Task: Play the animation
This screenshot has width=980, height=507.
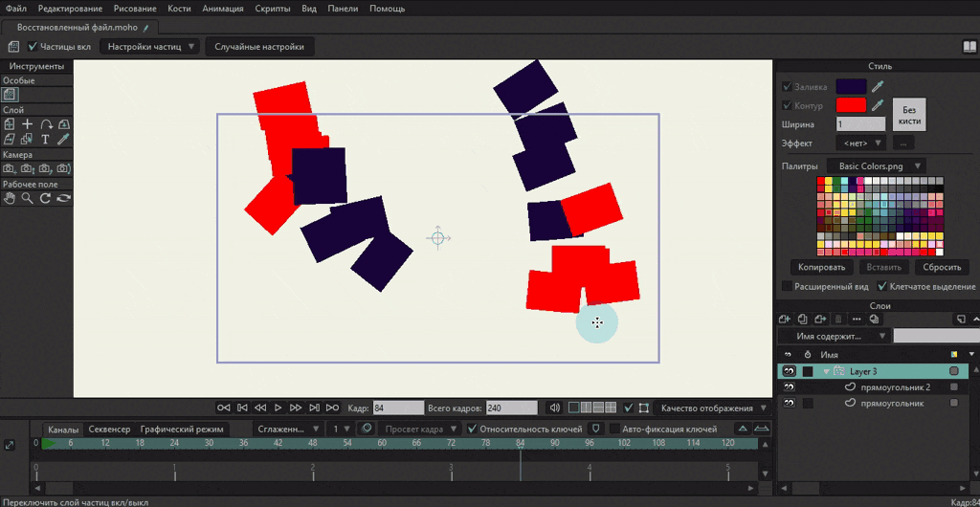Action: (x=278, y=408)
